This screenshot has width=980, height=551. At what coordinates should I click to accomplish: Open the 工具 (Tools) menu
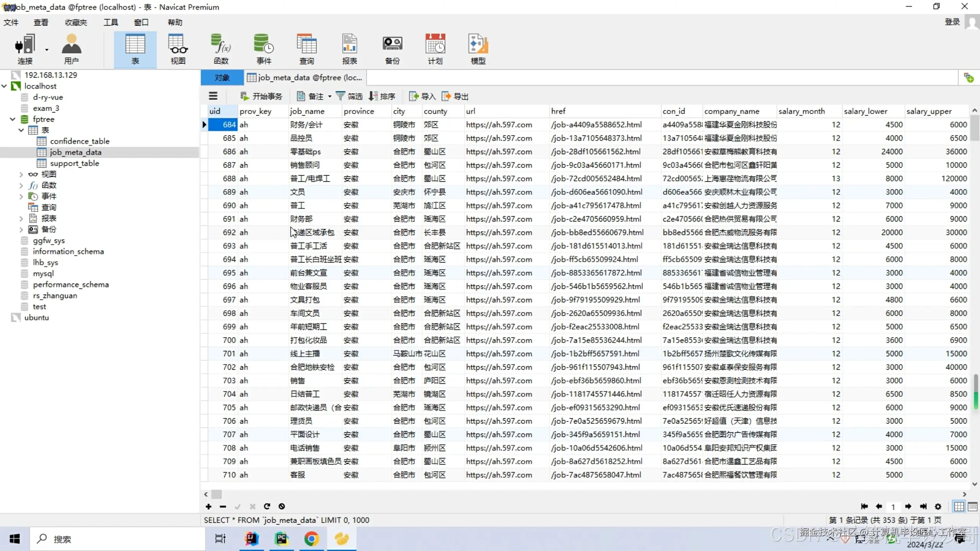point(111,22)
